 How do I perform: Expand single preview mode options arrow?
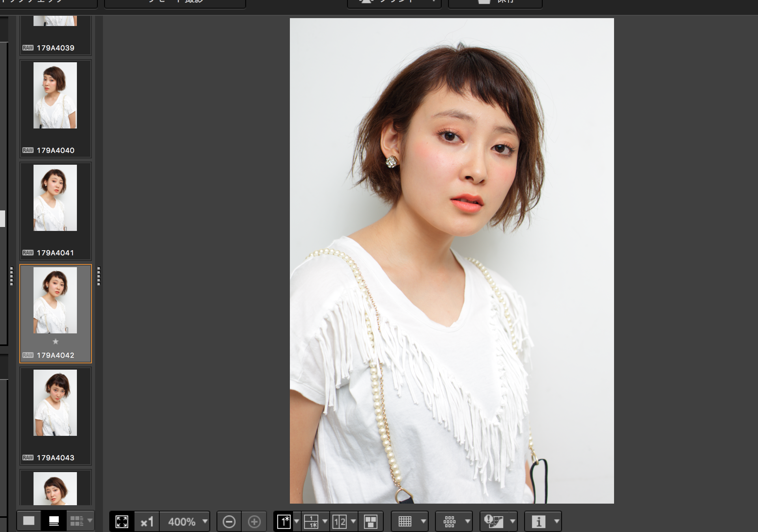point(297,522)
